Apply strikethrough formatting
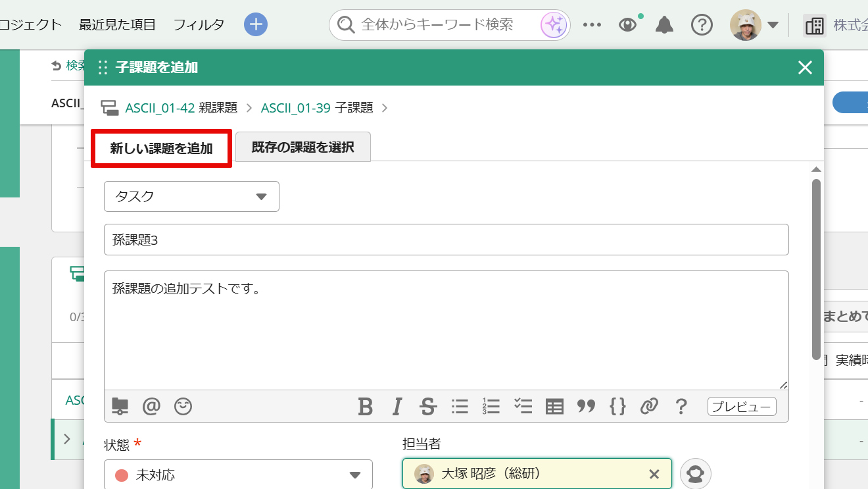The height and width of the screenshot is (489, 868). (428, 407)
